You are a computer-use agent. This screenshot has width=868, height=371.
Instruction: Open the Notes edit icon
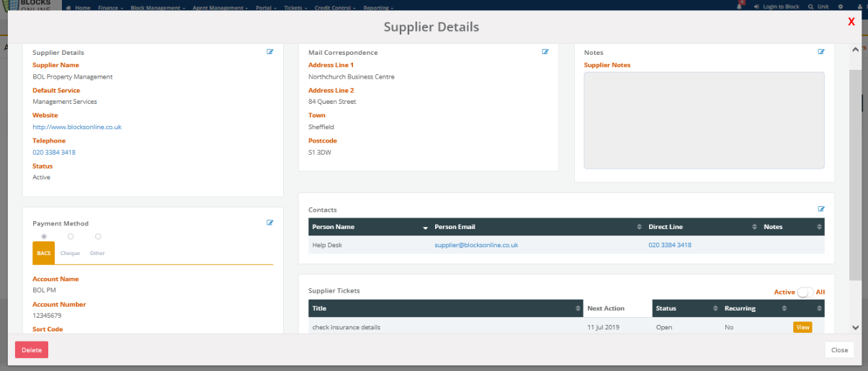pos(821,52)
